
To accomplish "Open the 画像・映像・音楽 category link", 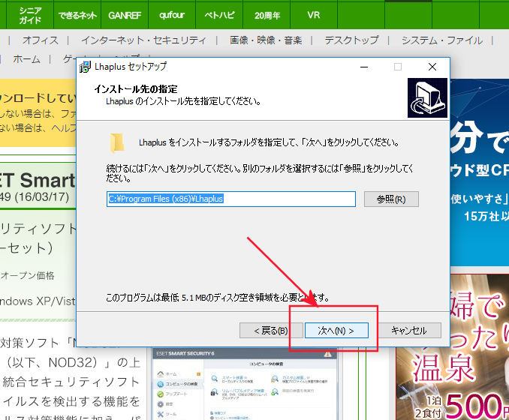I will pos(266,40).
